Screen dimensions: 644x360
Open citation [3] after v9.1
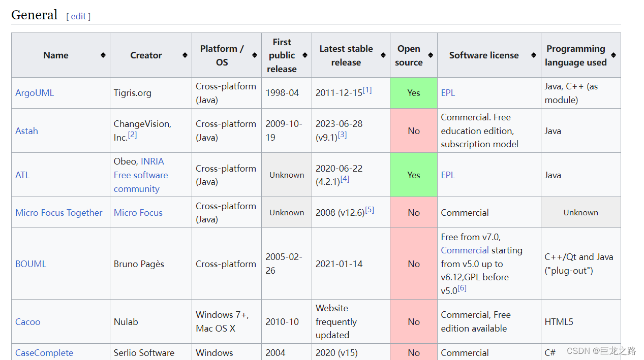tap(342, 135)
